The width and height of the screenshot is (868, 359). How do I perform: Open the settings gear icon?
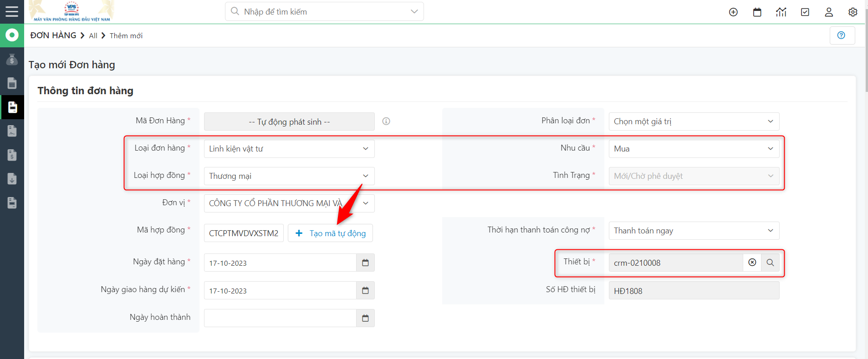pos(853,12)
